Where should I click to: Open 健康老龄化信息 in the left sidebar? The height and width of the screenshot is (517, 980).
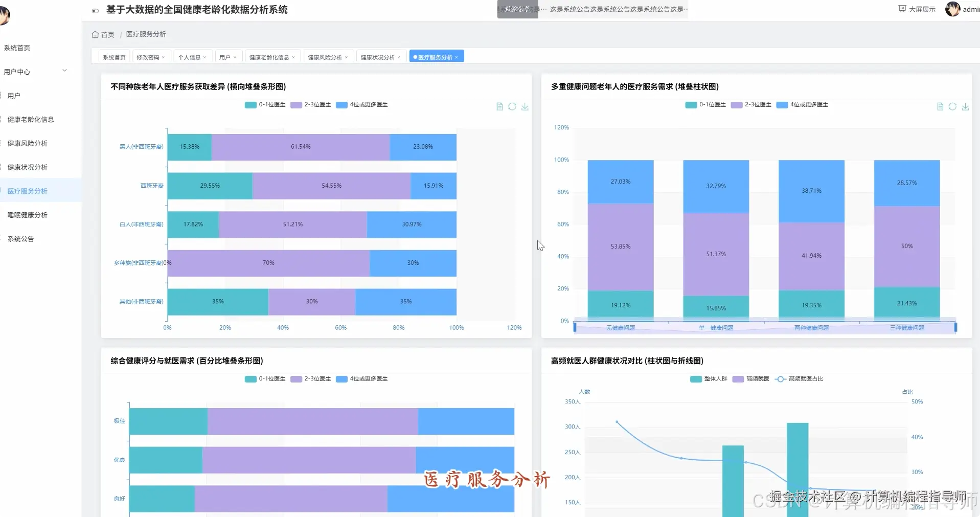coord(31,120)
